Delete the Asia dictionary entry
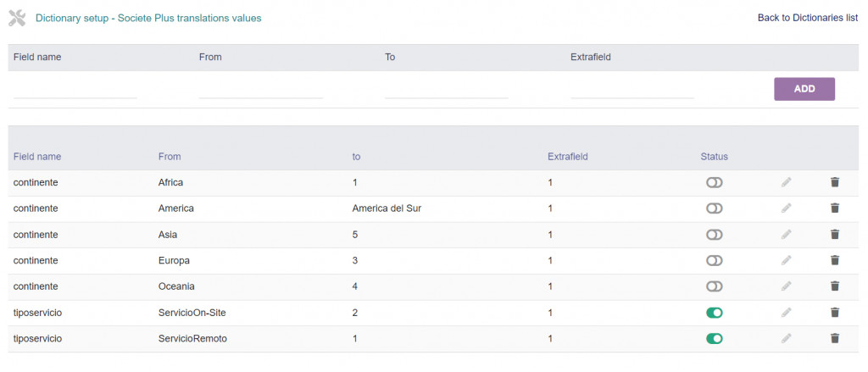868x372 pixels. click(834, 235)
